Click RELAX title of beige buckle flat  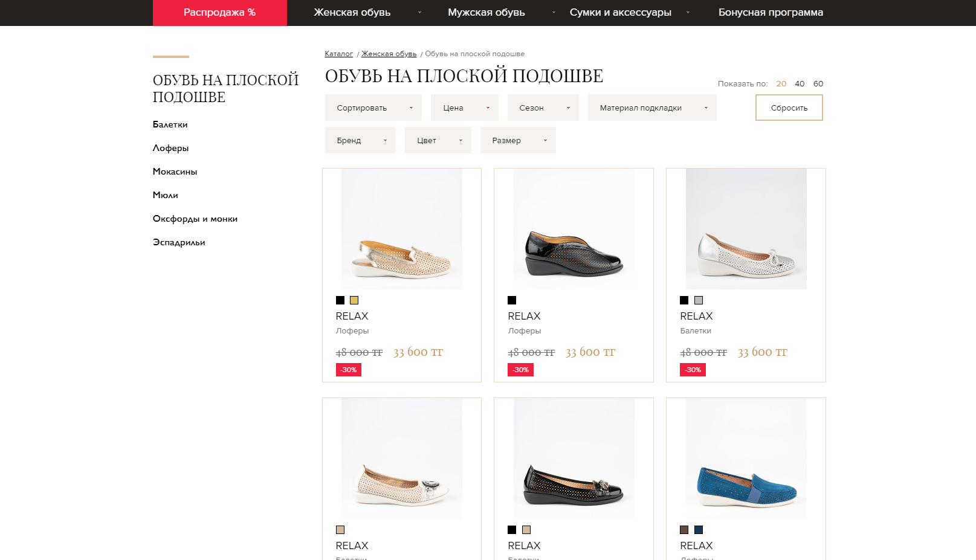tap(352, 546)
